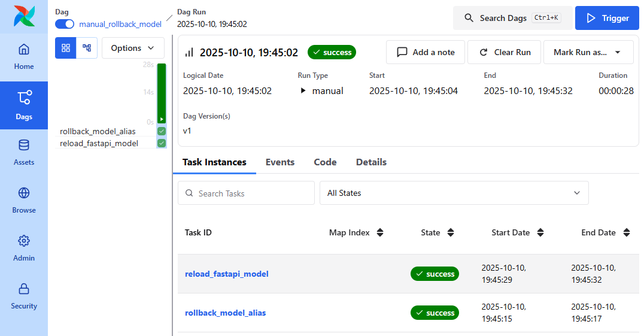Open rollback_model_alias task link in table
This screenshot has height=336, width=644.
tap(226, 313)
